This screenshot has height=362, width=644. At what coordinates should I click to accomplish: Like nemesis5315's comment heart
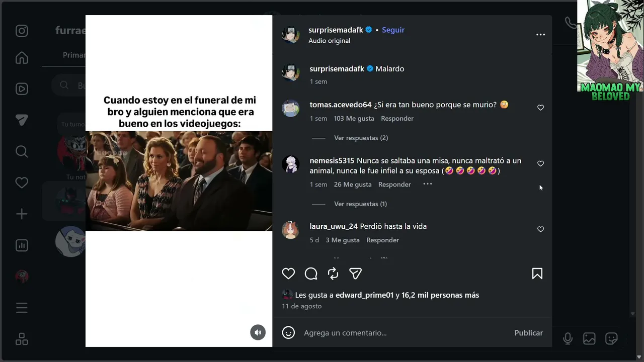click(x=540, y=163)
